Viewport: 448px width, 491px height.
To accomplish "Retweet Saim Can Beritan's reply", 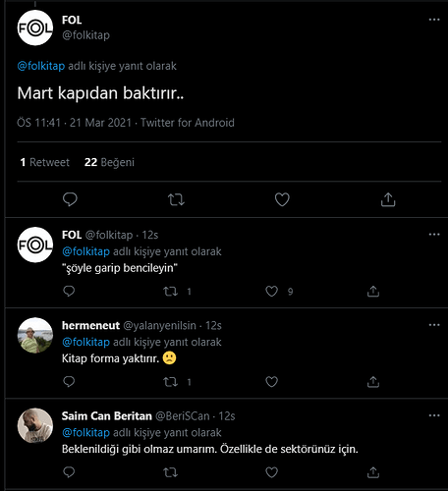I will (x=170, y=472).
